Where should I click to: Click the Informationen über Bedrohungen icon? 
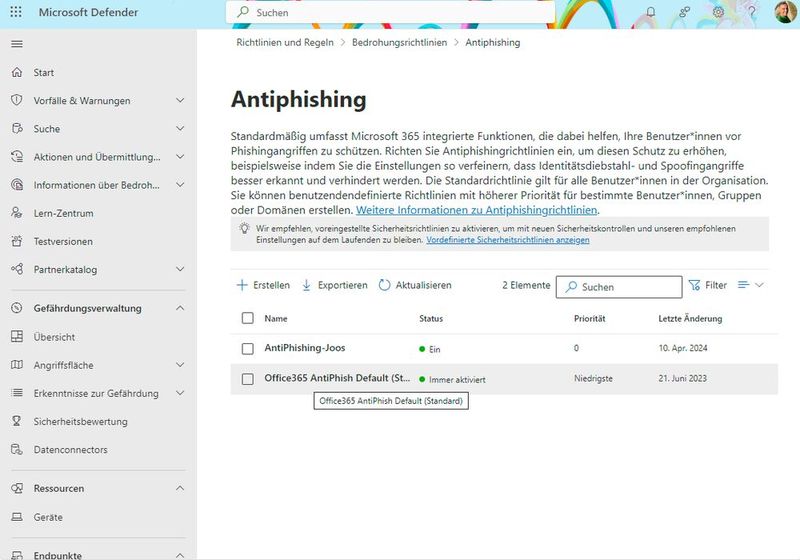(17, 185)
